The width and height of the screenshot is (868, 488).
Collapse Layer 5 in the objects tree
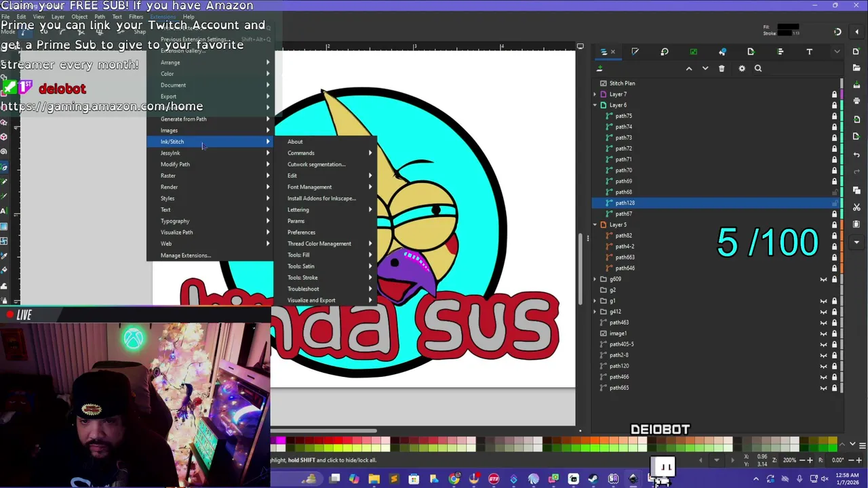coord(595,224)
